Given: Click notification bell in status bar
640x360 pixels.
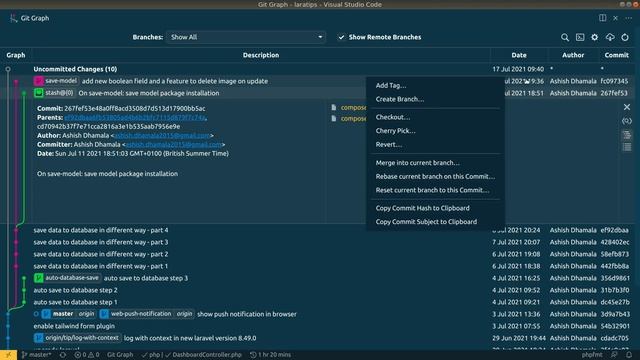Looking at the screenshot, I should [x=629, y=355].
